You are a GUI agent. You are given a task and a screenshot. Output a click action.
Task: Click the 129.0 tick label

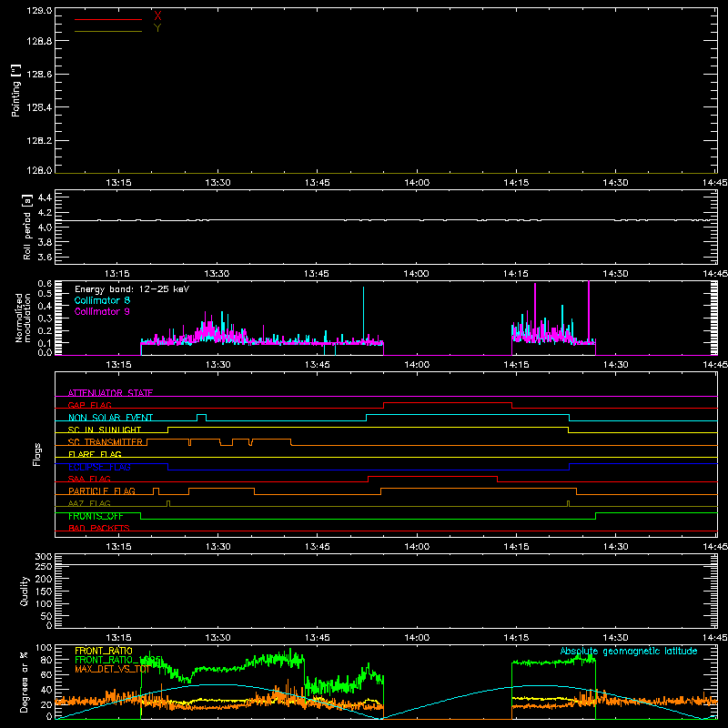pyautogui.click(x=39, y=10)
